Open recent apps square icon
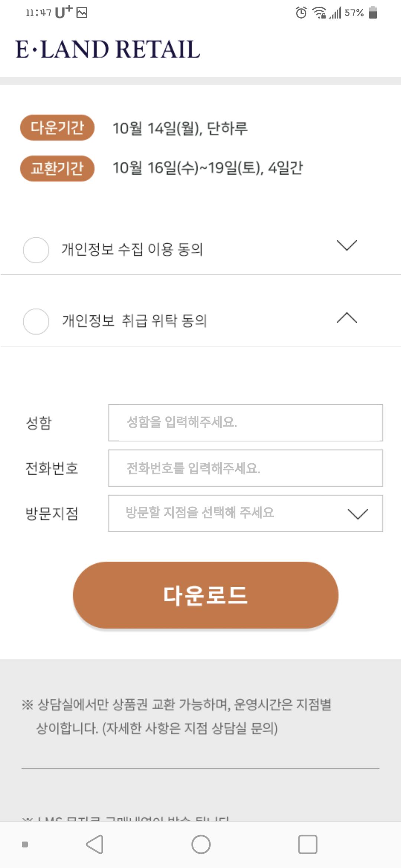 [307, 845]
